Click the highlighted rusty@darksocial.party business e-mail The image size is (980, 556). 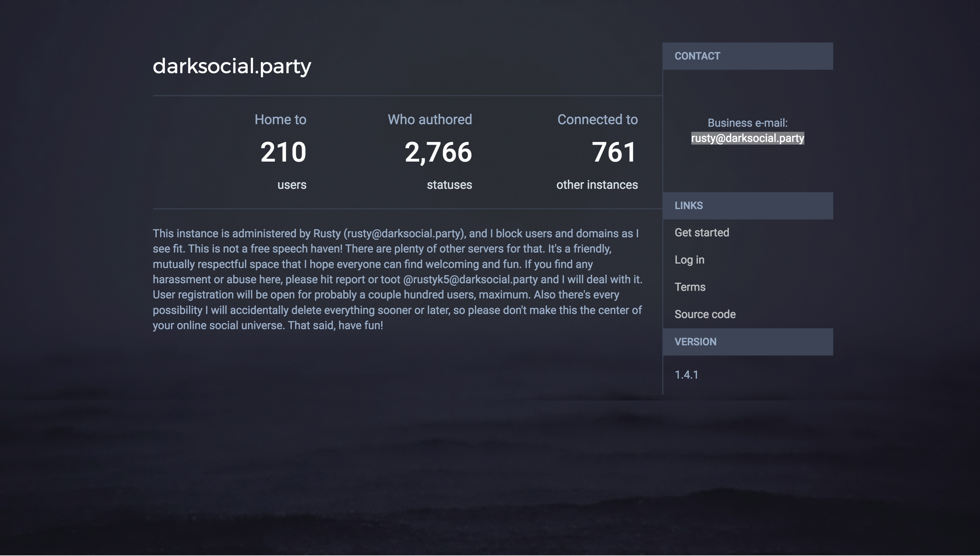pos(747,138)
